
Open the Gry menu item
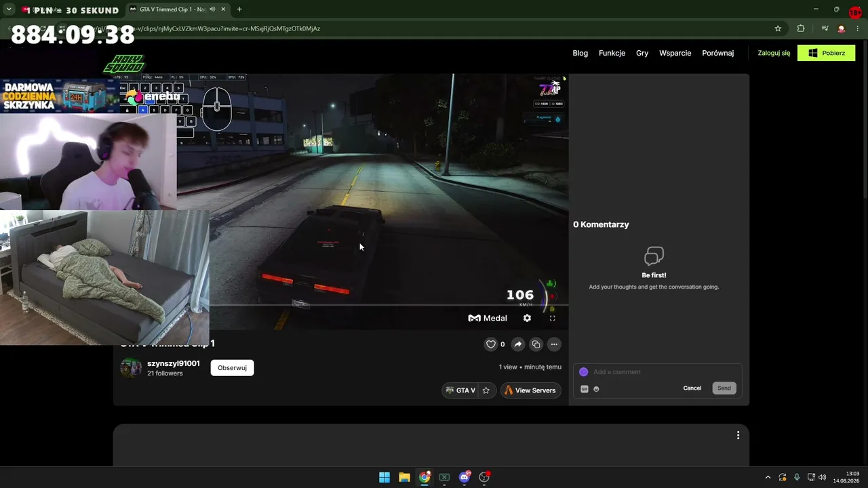[642, 53]
